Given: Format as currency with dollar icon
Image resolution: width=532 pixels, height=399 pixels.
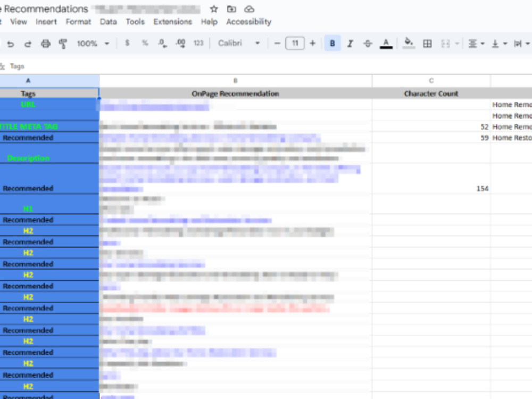Looking at the screenshot, I should click(x=127, y=43).
